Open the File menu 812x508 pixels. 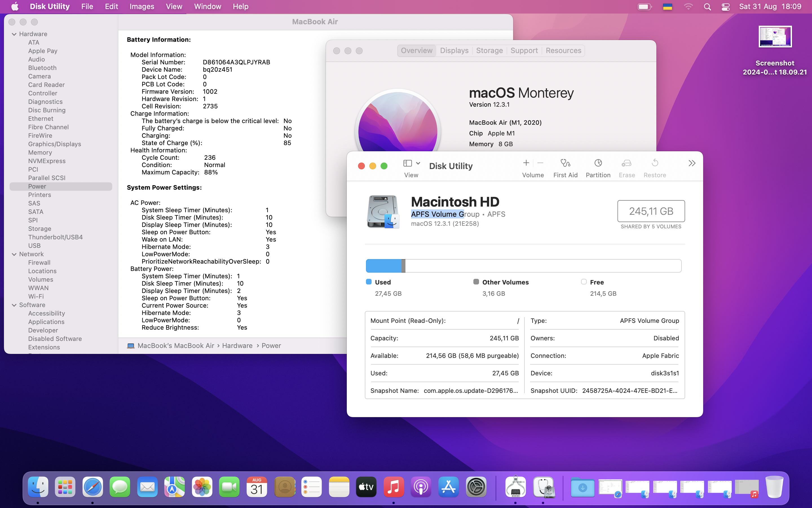(87, 6)
